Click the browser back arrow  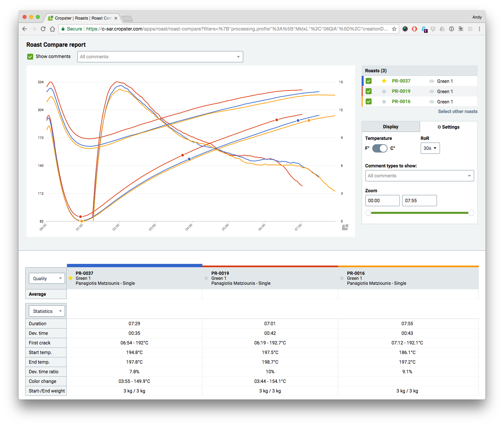(25, 29)
